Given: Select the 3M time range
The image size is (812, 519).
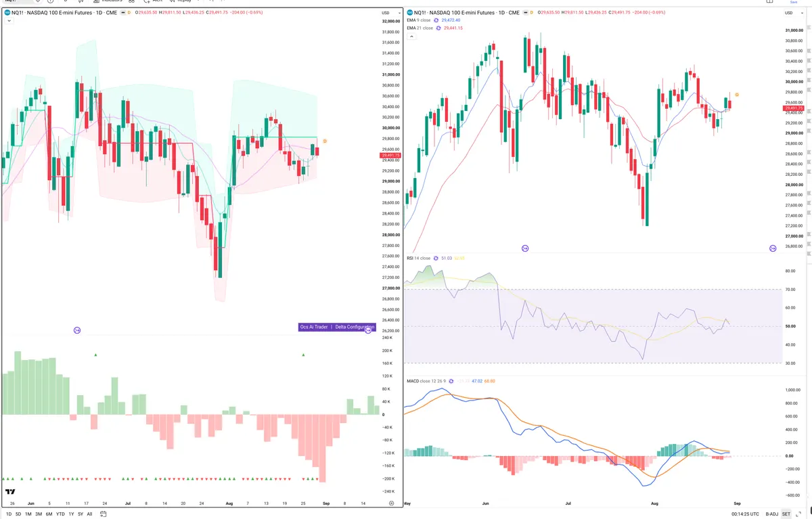Looking at the screenshot, I should [x=39, y=514].
